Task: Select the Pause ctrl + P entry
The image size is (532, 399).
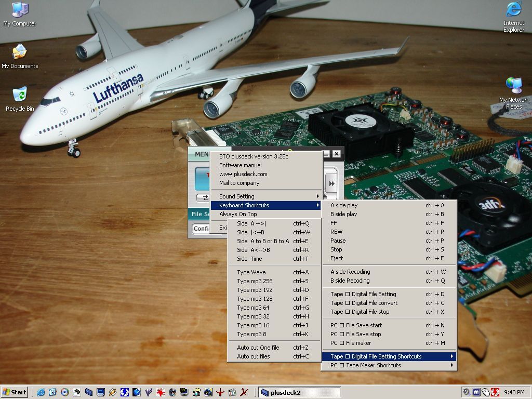Action: (x=389, y=241)
